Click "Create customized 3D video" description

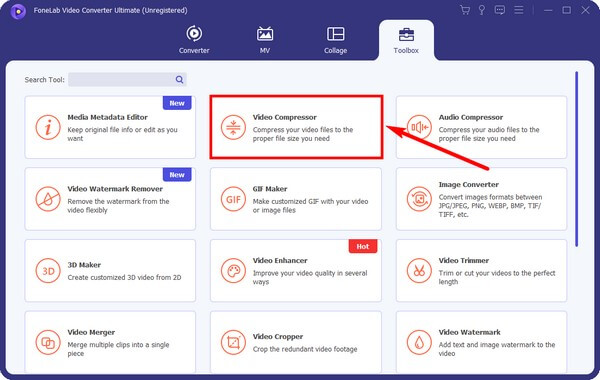(x=124, y=277)
